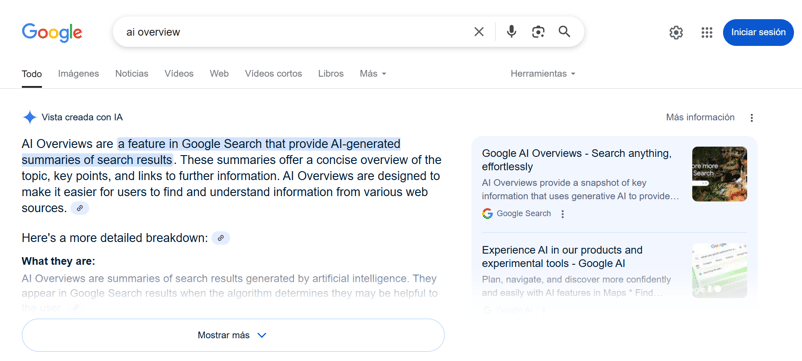
Task: Open the Herramientas dropdown
Action: point(543,74)
